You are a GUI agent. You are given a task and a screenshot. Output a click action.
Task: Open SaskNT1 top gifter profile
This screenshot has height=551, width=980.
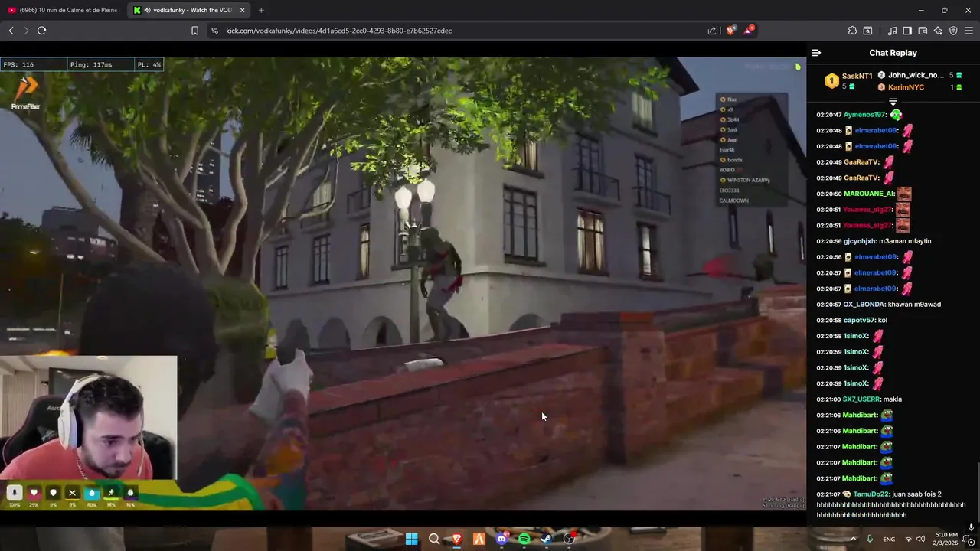coord(857,76)
